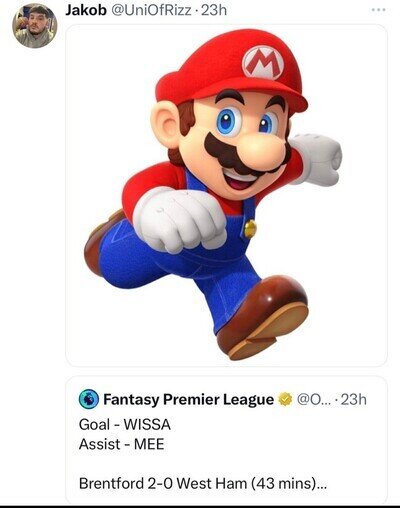400x508 pixels.
Task: Click the Assist - MEE line
Action: click(121, 444)
